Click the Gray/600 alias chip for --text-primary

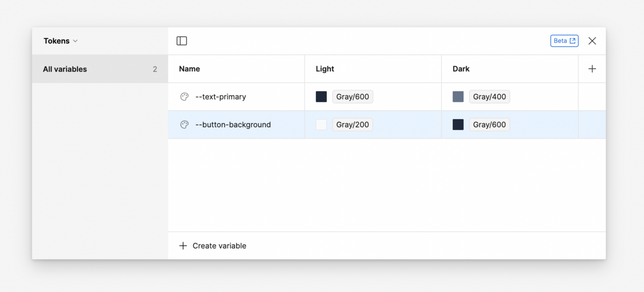point(353,97)
